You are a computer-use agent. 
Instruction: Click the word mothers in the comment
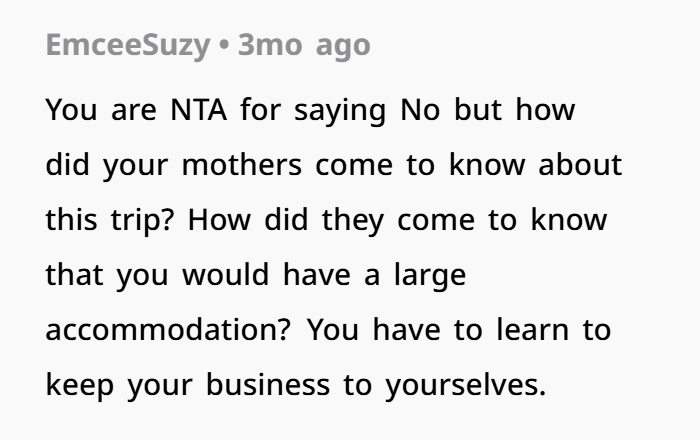[x=242, y=165]
